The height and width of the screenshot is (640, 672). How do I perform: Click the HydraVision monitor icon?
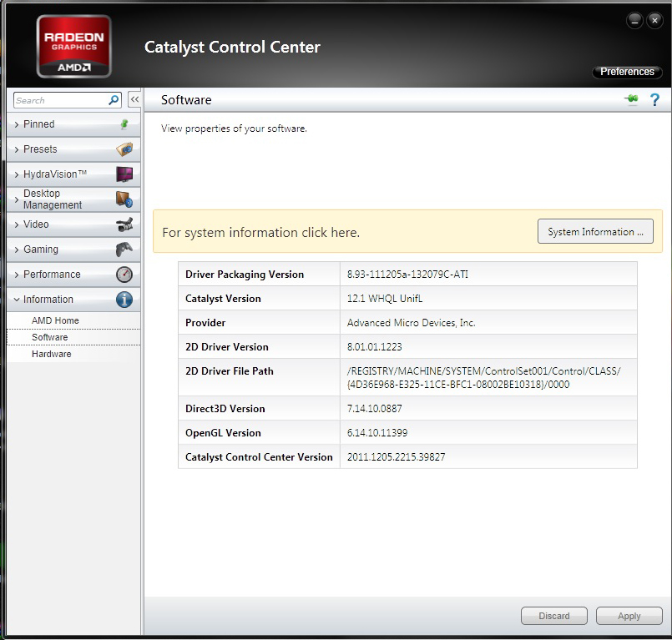tap(124, 174)
